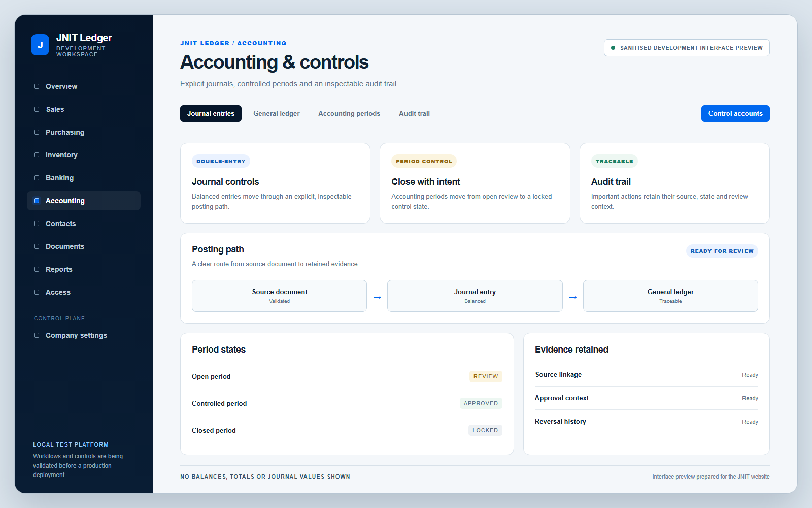The width and height of the screenshot is (812, 508).
Task: Click the JNIT LEDGER breadcrumb link
Action: [205, 43]
